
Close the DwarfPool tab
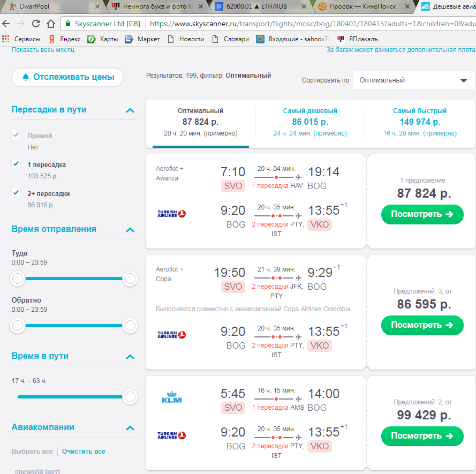pos(97,6)
